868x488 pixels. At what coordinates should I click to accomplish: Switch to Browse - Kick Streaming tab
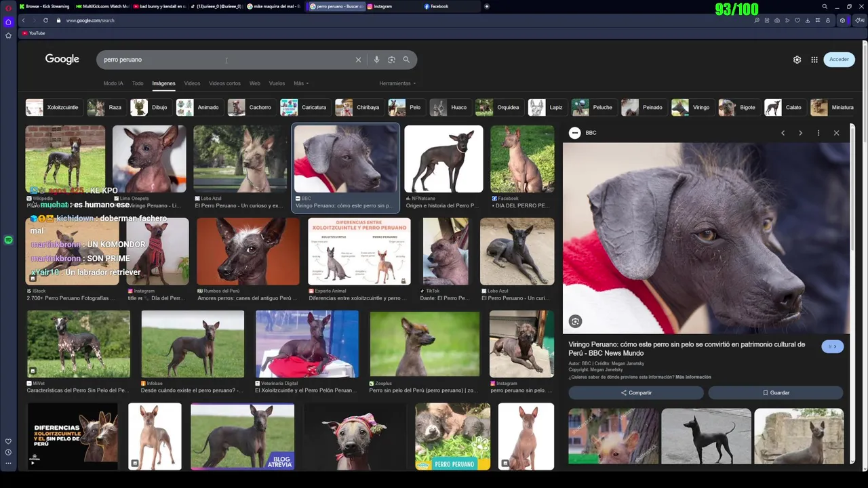[47, 6]
